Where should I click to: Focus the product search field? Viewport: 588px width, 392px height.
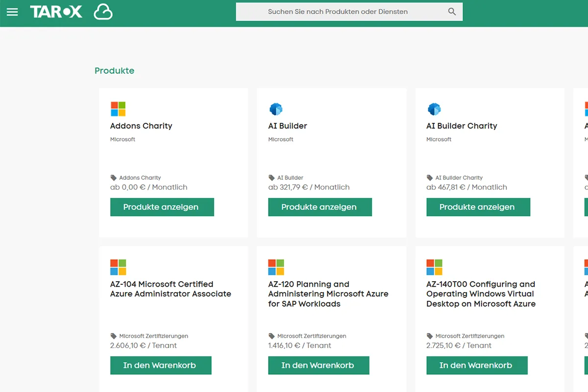[338, 12]
